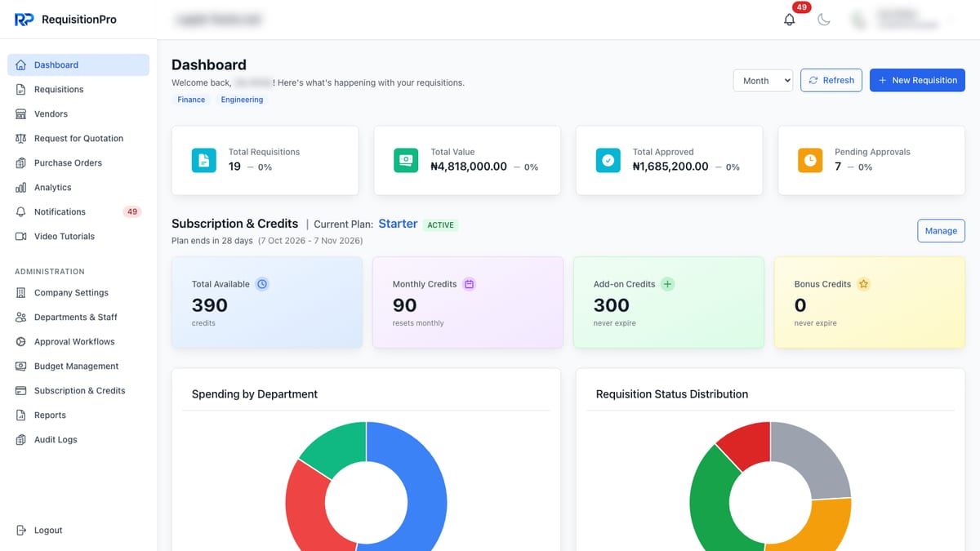This screenshot has height=551, width=980.
Task: Click the Analytics bar chart icon
Action: 21,188
